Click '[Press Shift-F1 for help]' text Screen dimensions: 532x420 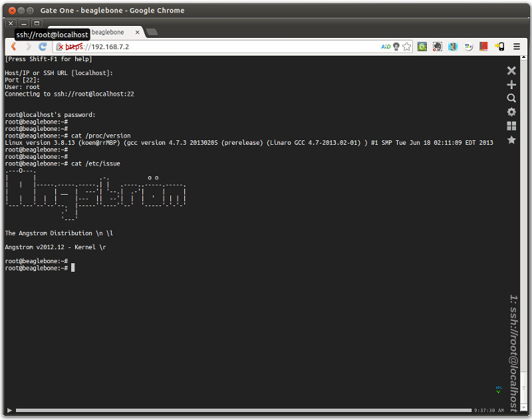(x=49, y=59)
